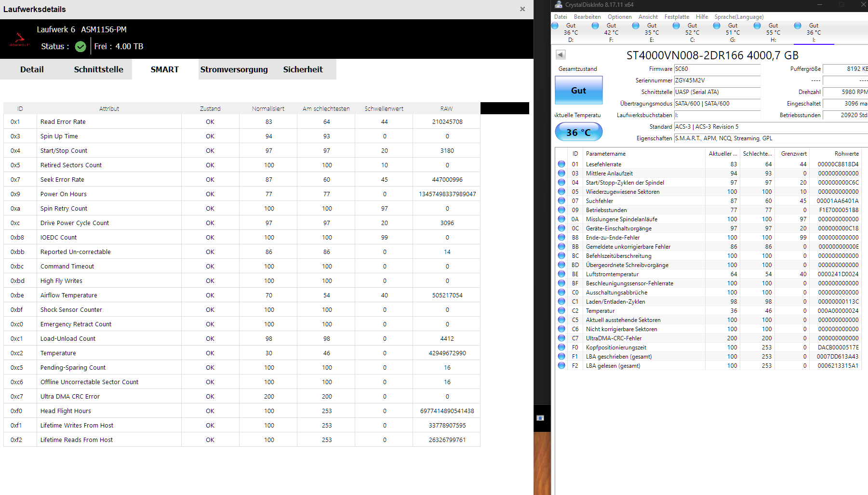Select the Seek Error Rate row

coord(242,180)
